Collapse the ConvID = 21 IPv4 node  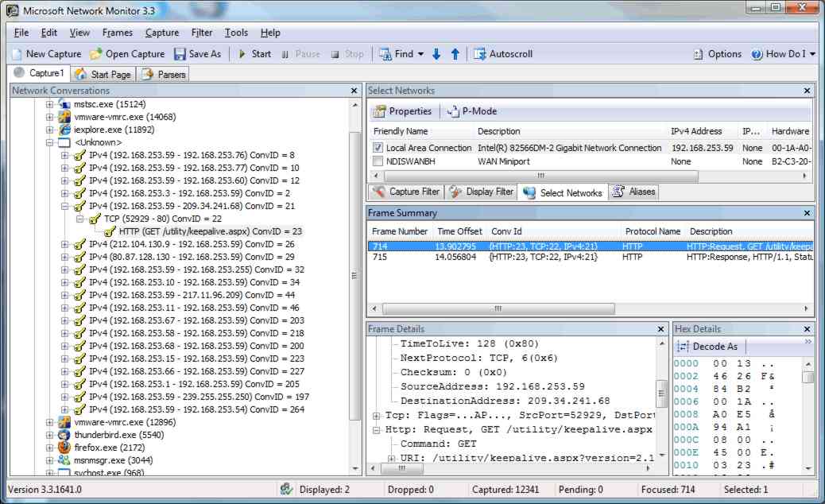tap(64, 206)
